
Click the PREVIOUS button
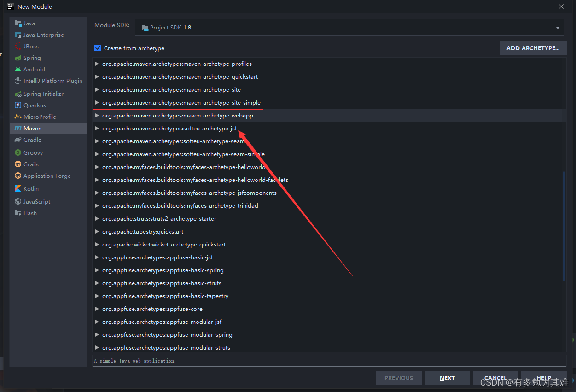tap(399, 378)
